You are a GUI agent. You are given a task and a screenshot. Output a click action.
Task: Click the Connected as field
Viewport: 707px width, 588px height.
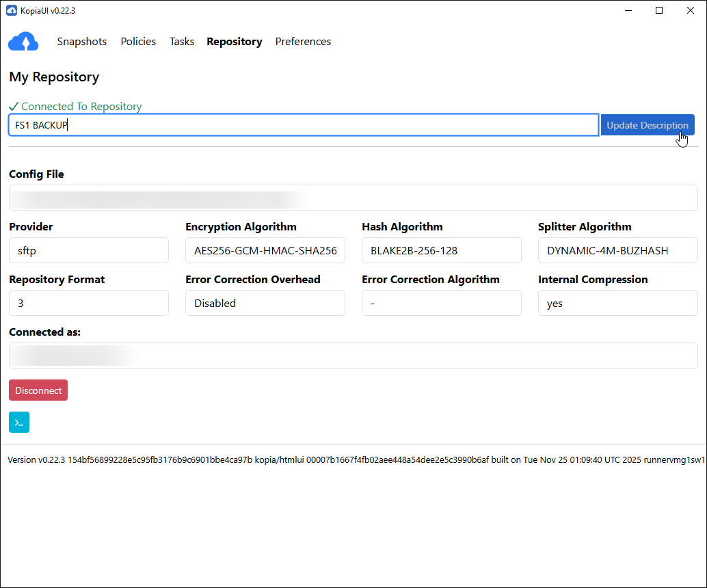click(x=353, y=356)
